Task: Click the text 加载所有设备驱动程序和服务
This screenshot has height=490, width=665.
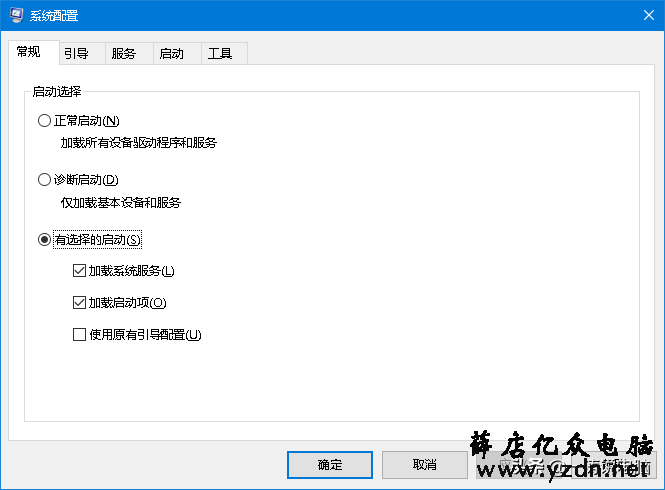Action: (139, 143)
